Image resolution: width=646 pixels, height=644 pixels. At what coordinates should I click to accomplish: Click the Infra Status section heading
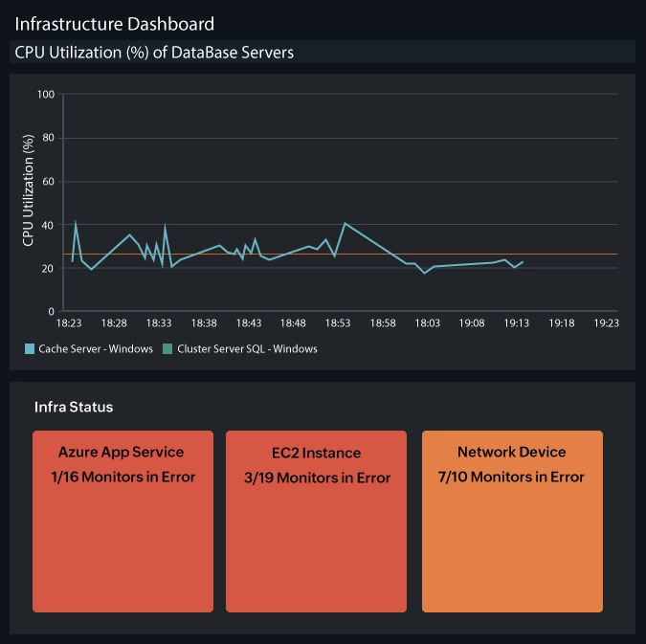[74, 408]
